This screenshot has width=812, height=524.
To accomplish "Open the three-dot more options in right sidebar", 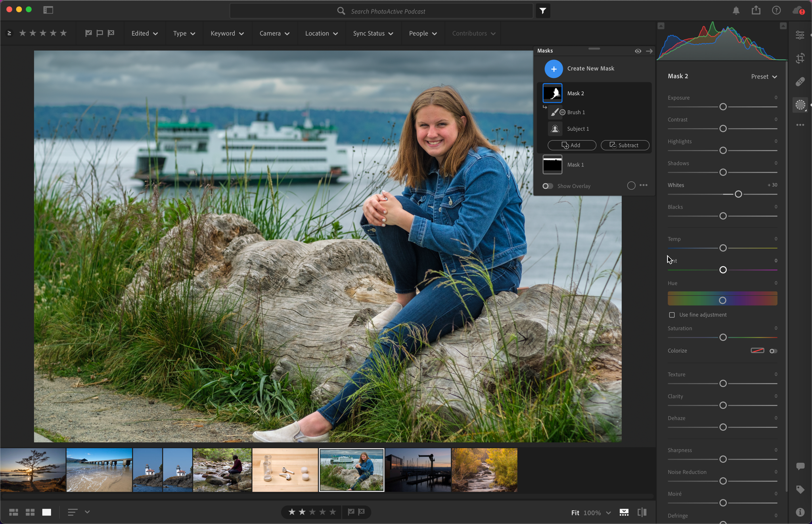I will click(800, 125).
